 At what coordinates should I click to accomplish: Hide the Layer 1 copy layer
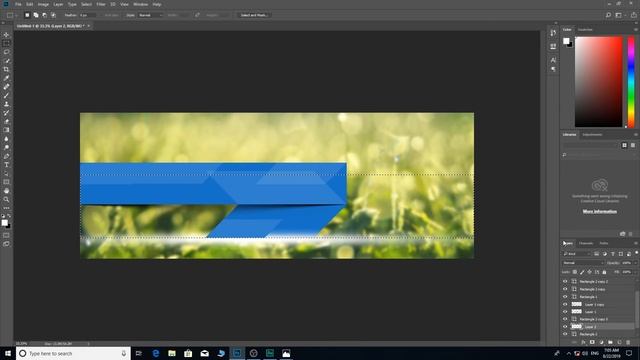(x=565, y=304)
